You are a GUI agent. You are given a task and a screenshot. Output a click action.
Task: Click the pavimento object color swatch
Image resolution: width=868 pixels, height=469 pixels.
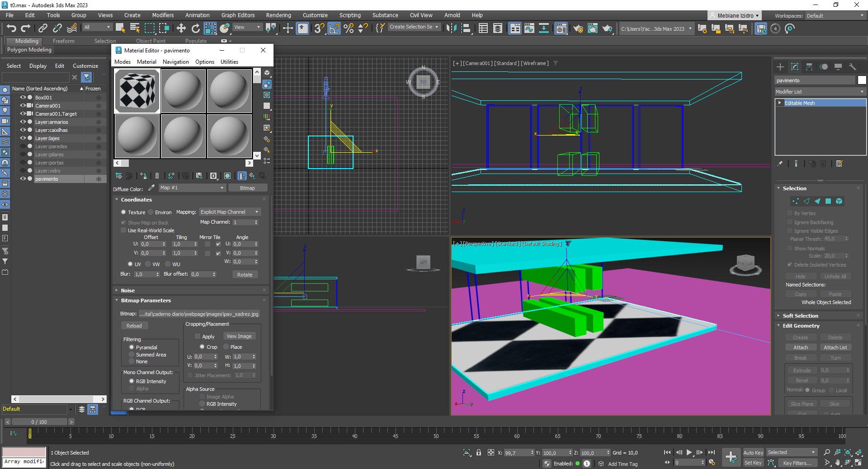(x=862, y=80)
